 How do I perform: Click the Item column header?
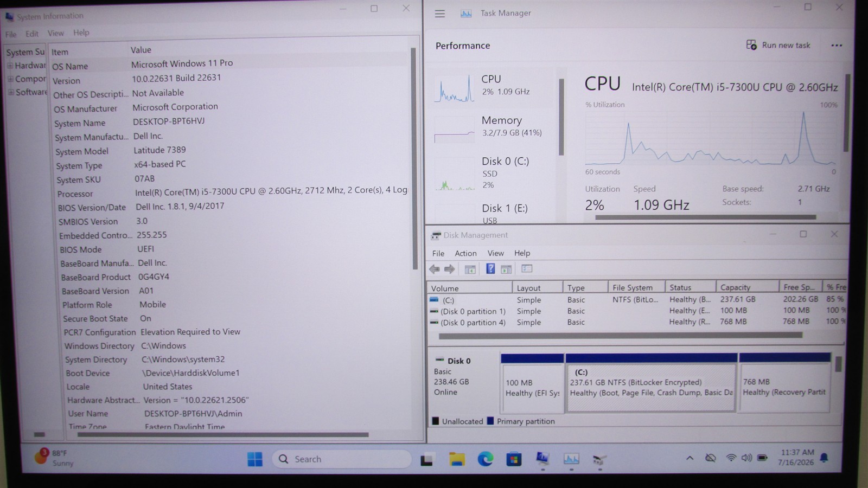click(88, 52)
